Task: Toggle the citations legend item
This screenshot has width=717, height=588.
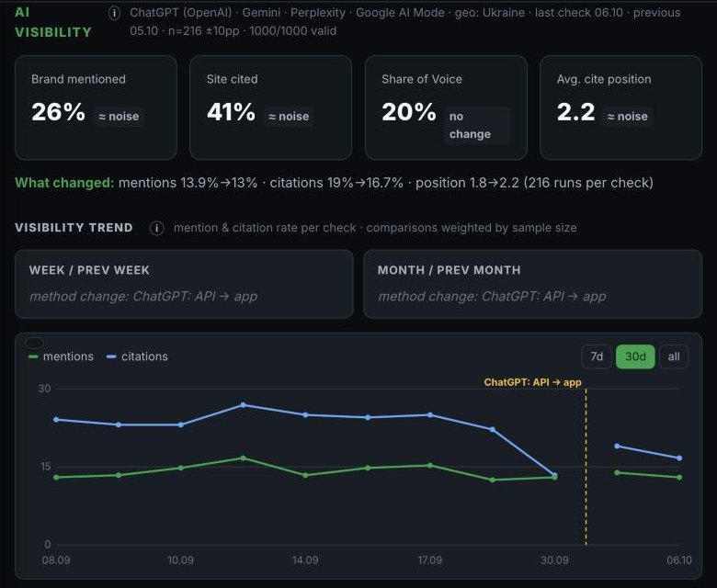Action: tap(137, 356)
